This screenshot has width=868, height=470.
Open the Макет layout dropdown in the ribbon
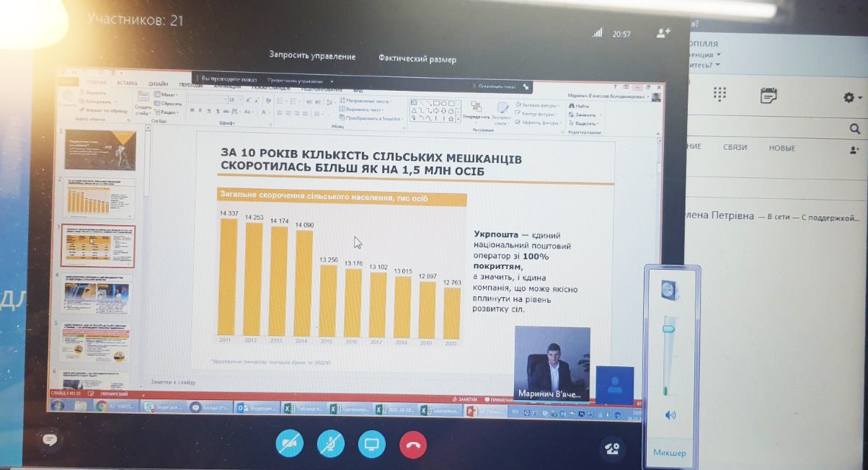point(167,95)
